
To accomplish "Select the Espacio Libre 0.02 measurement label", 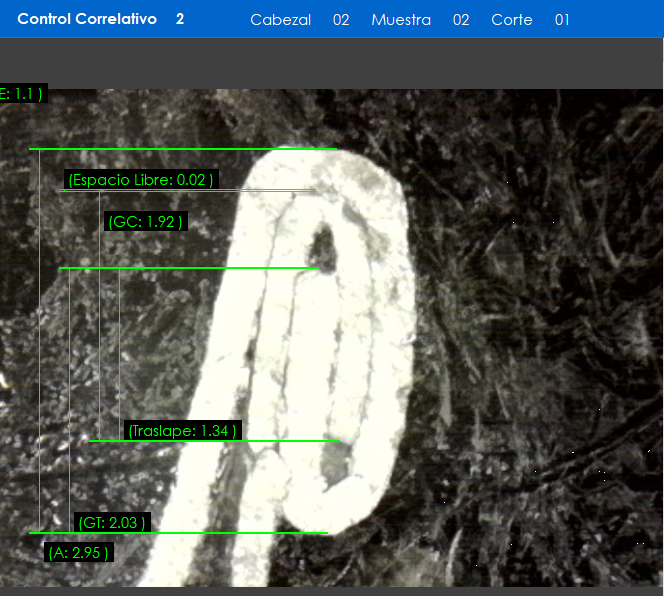I will click(141, 180).
